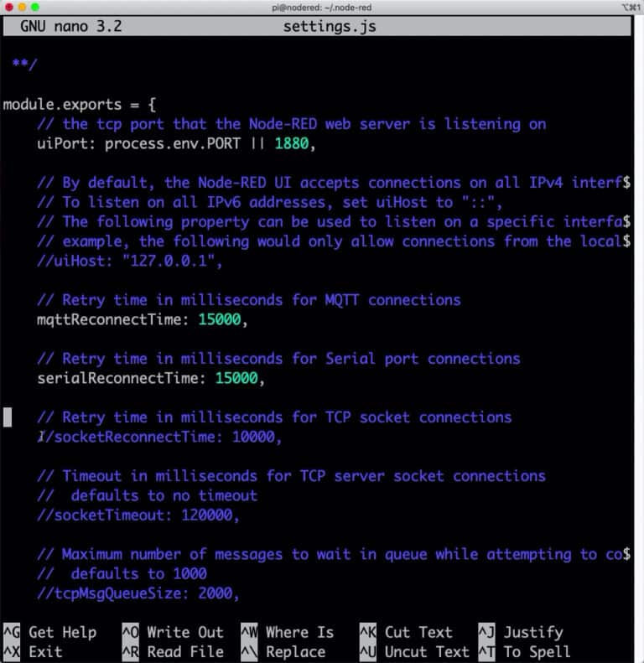Click the commented socketReconnectTime: 10000 line

coord(159,437)
